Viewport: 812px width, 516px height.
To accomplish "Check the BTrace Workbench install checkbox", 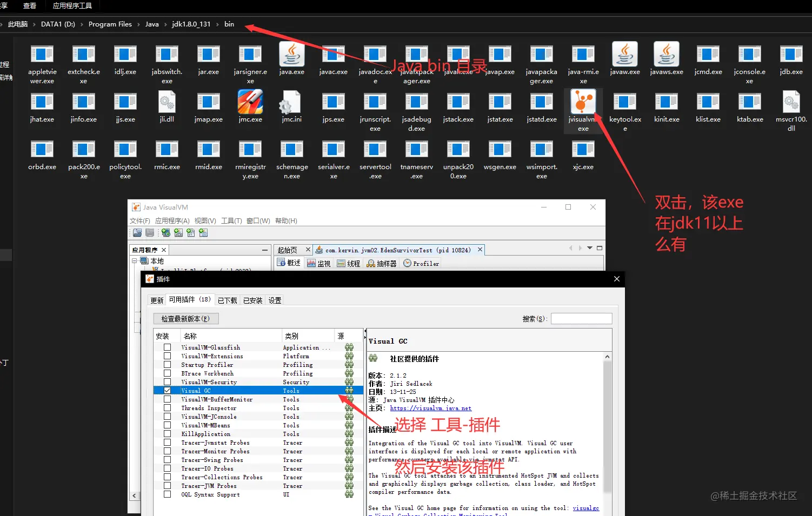I will point(168,373).
